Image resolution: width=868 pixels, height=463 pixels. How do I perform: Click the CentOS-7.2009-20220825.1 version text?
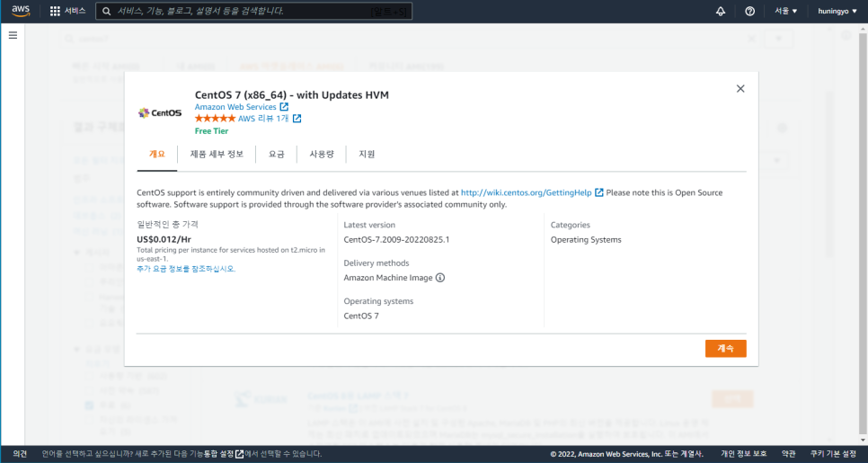tap(396, 240)
